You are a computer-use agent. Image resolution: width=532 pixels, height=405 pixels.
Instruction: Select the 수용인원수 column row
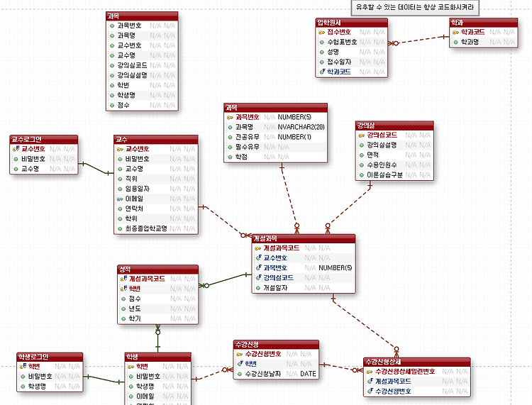tap(394, 165)
